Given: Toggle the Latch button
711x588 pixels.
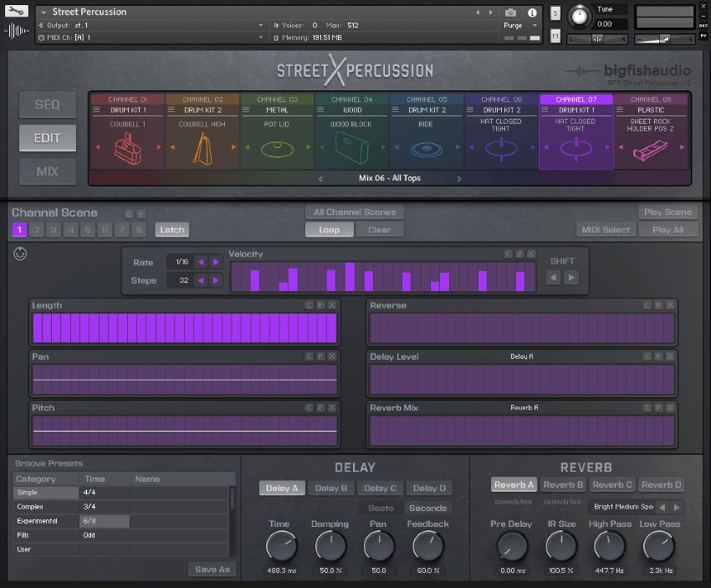Looking at the screenshot, I should 171,230.
